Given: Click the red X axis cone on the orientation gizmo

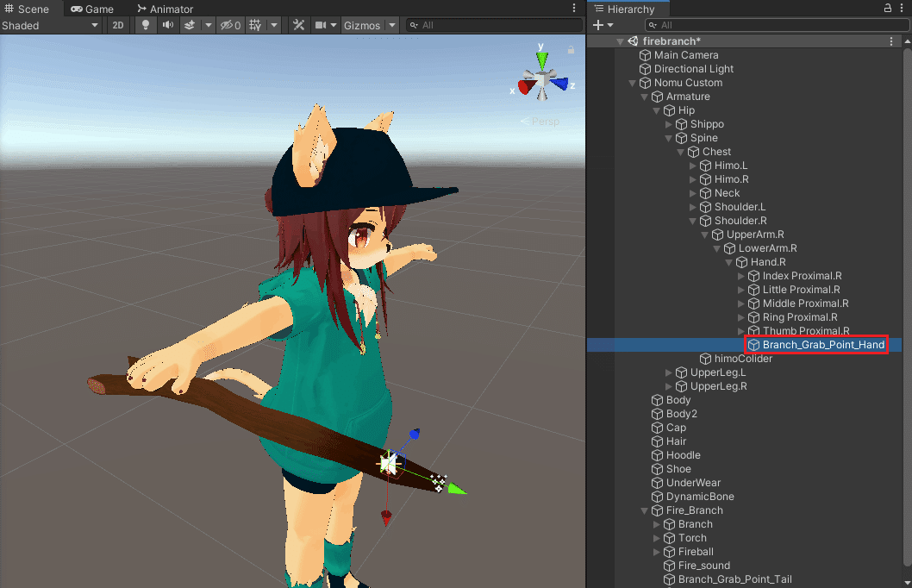Looking at the screenshot, I should pyautogui.click(x=527, y=87).
